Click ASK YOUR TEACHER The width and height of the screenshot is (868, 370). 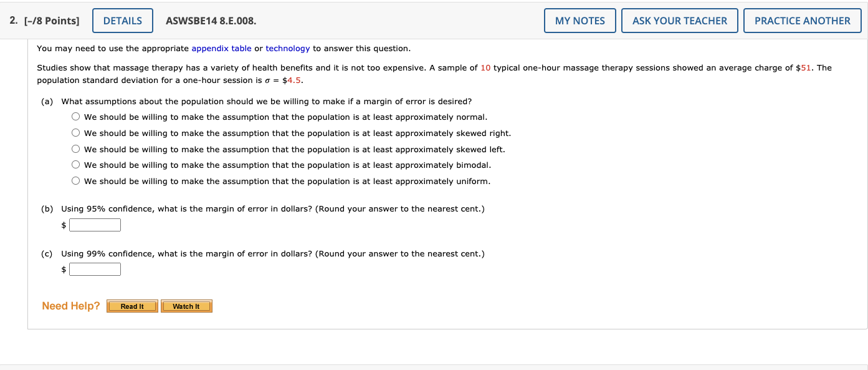(679, 20)
